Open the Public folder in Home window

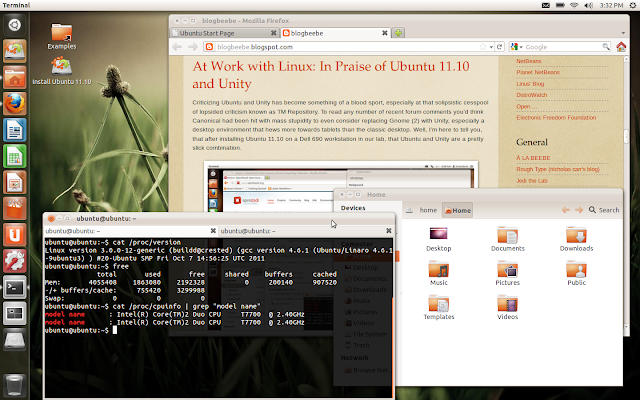click(x=576, y=274)
